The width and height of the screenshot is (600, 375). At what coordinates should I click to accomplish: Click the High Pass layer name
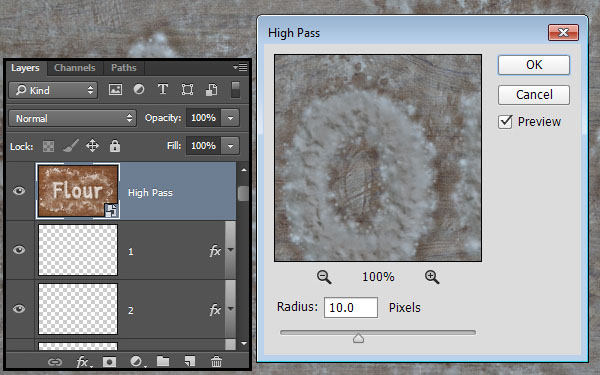click(150, 192)
